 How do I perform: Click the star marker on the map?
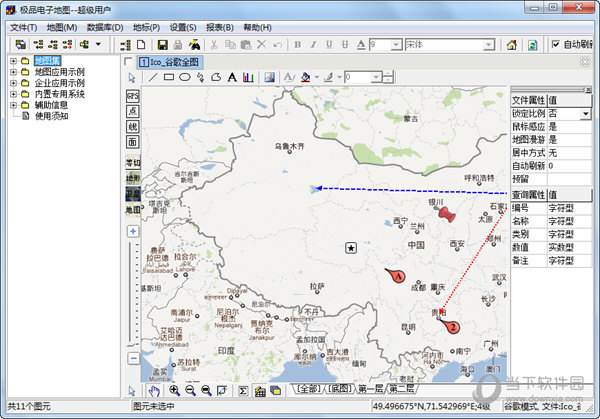(351, 248)
